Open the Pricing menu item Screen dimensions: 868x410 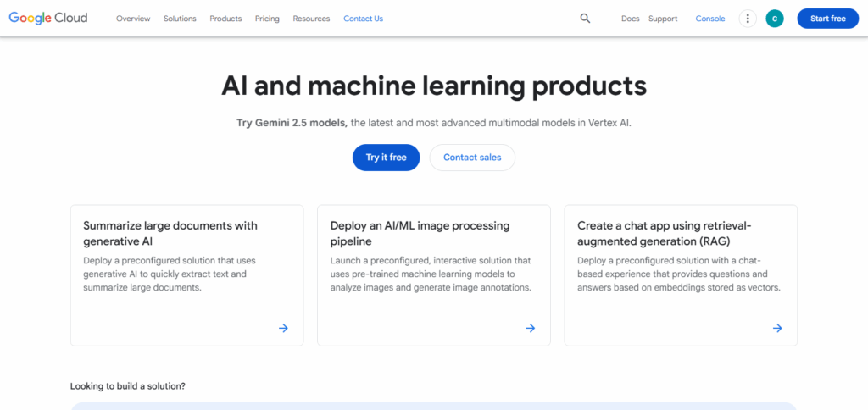point(267,19)
